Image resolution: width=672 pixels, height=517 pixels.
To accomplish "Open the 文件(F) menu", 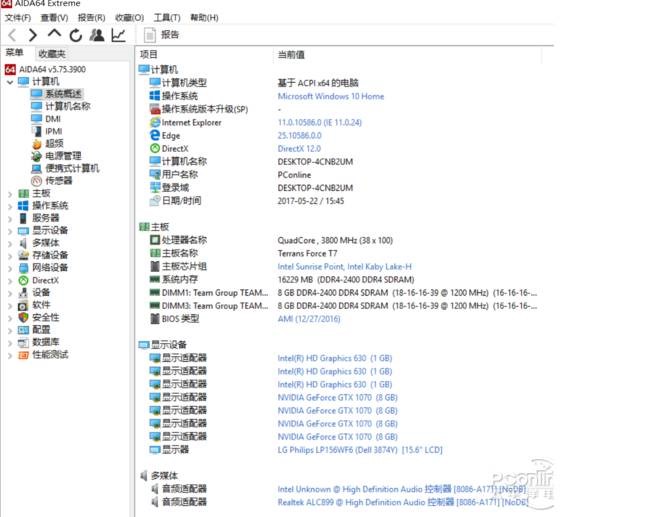I will coord(18,18).
